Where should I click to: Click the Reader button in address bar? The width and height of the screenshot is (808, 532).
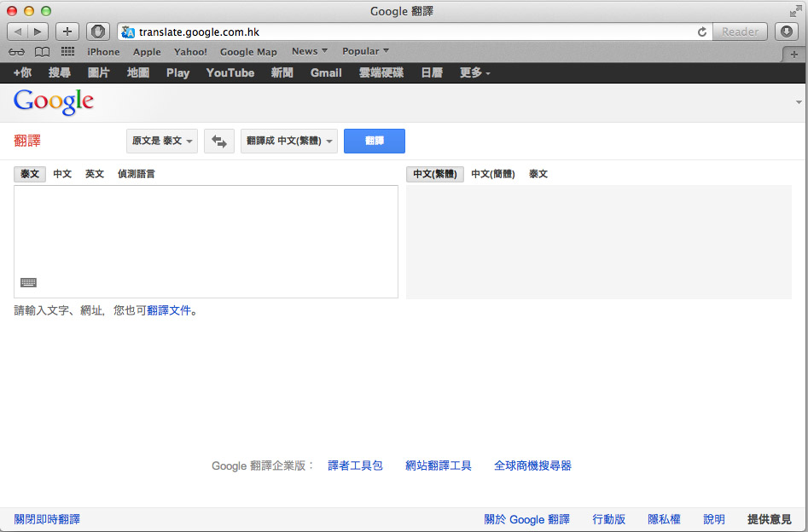coord(740,32)
